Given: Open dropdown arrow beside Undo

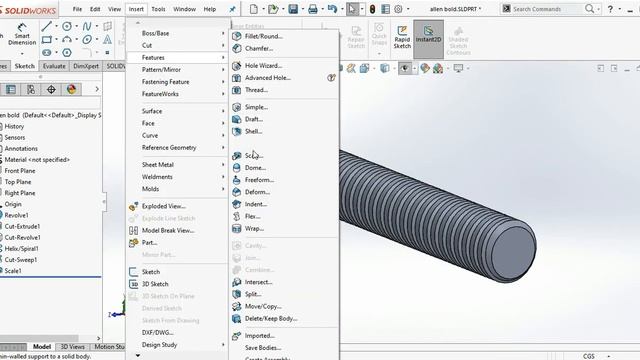Looking at the screenshot, I should tap(341, 9).
